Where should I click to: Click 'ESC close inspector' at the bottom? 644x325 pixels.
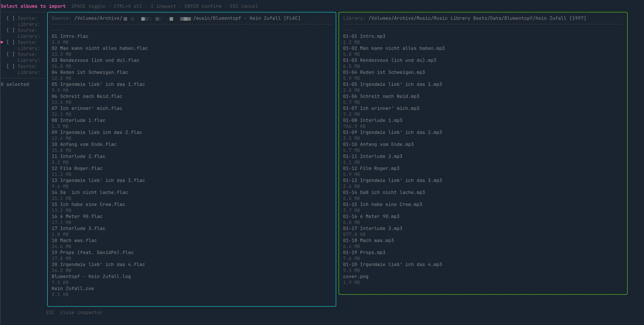pyautogui.click(x=74, y=312)
